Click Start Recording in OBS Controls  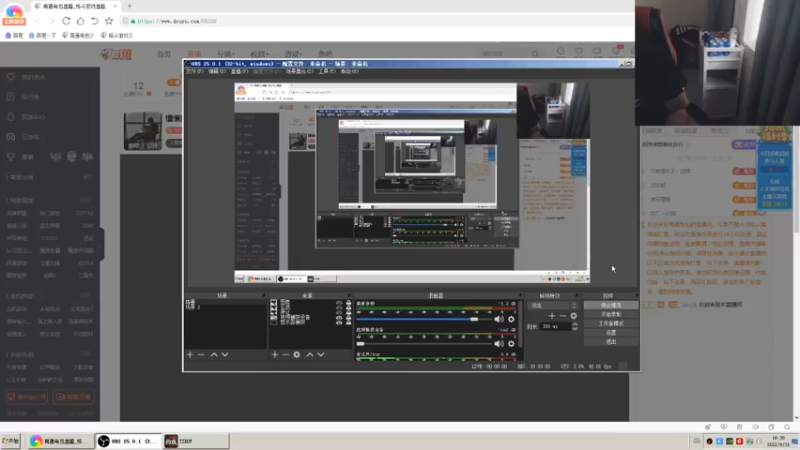coord(611,314)
